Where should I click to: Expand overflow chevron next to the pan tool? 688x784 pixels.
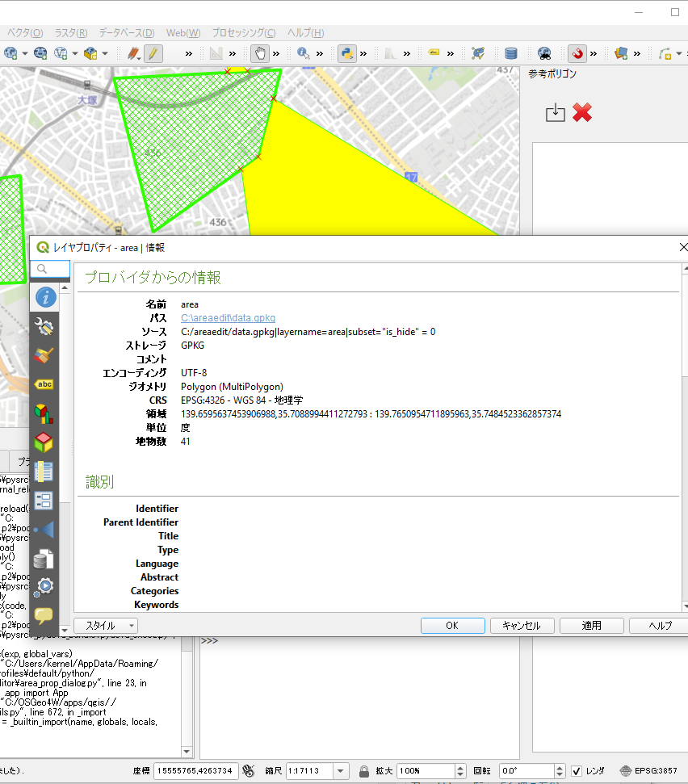[x=276, y=53]
